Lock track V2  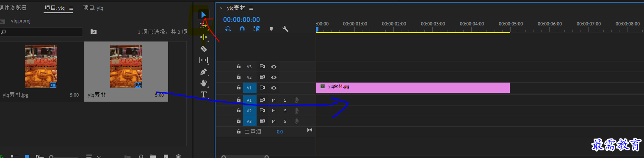pyautogui.click(x=239, y=77)
